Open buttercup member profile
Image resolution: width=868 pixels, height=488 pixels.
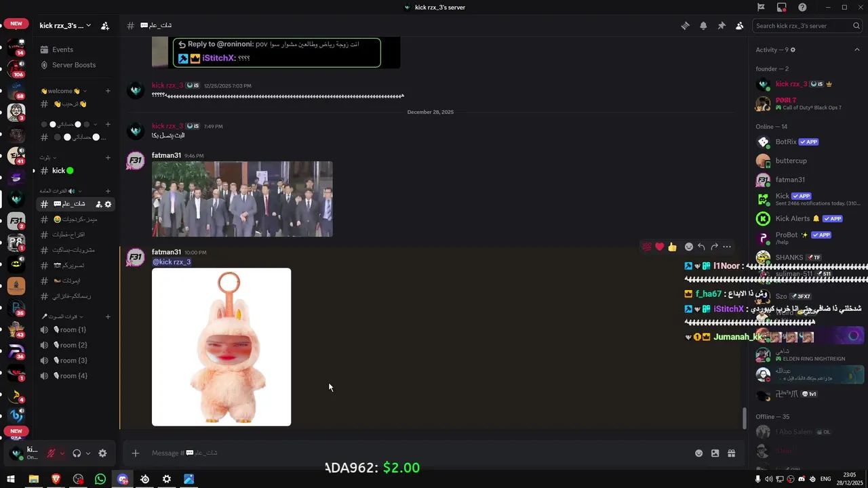807,161
